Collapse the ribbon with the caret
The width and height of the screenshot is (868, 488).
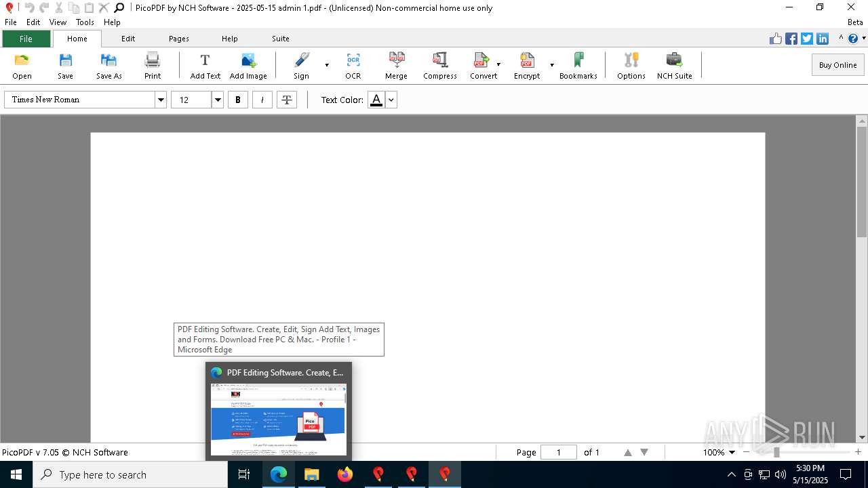click(841, 39)
